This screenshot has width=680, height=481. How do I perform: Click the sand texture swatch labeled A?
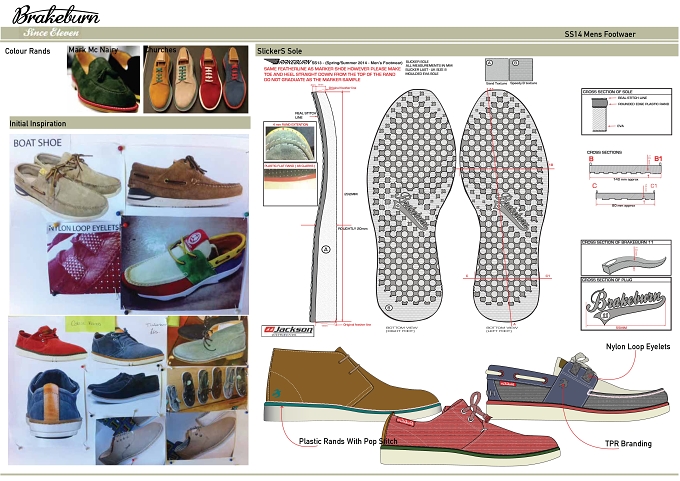click(x=496, y=69)
